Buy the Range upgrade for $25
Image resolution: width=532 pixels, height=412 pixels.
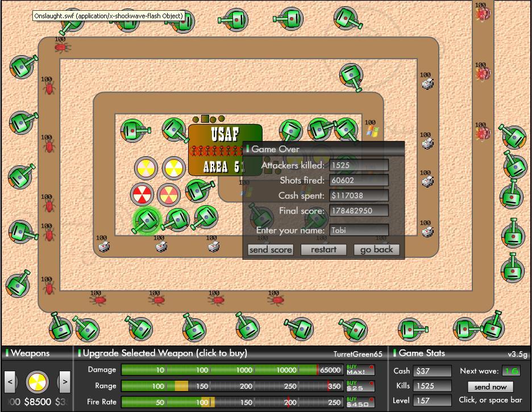[360, 386]
